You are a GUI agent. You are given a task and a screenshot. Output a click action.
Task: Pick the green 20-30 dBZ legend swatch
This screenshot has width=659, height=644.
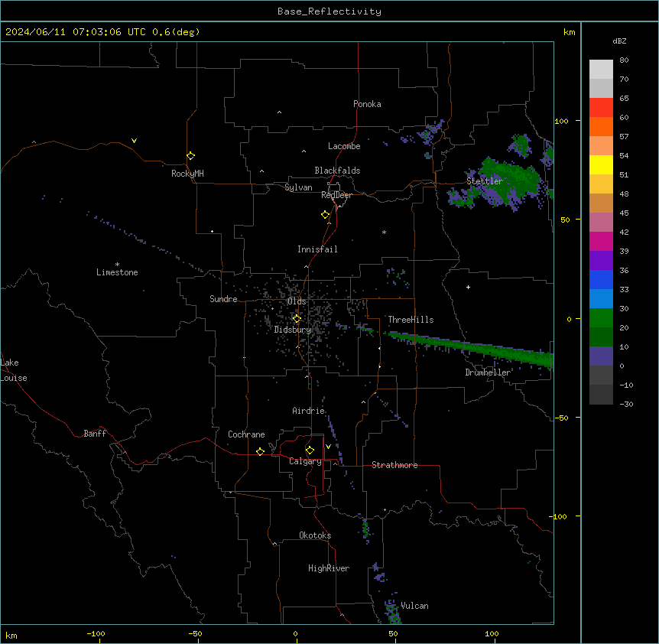(601, 318)
